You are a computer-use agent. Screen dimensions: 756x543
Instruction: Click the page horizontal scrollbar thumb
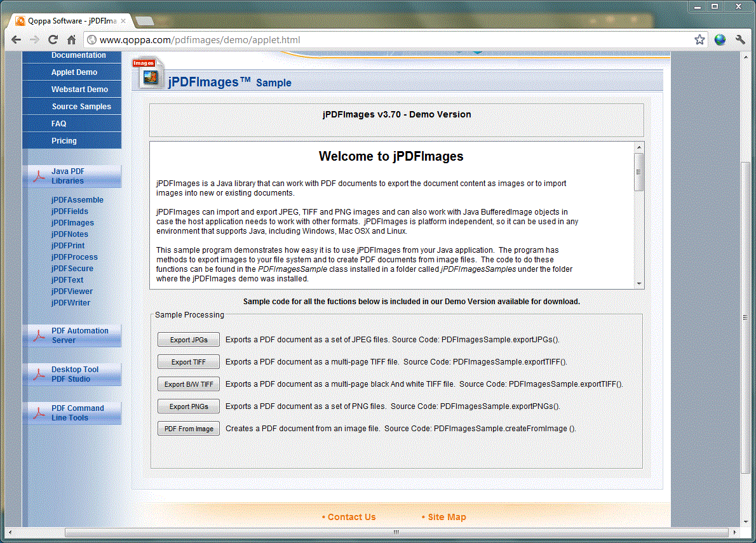(396, 532)
